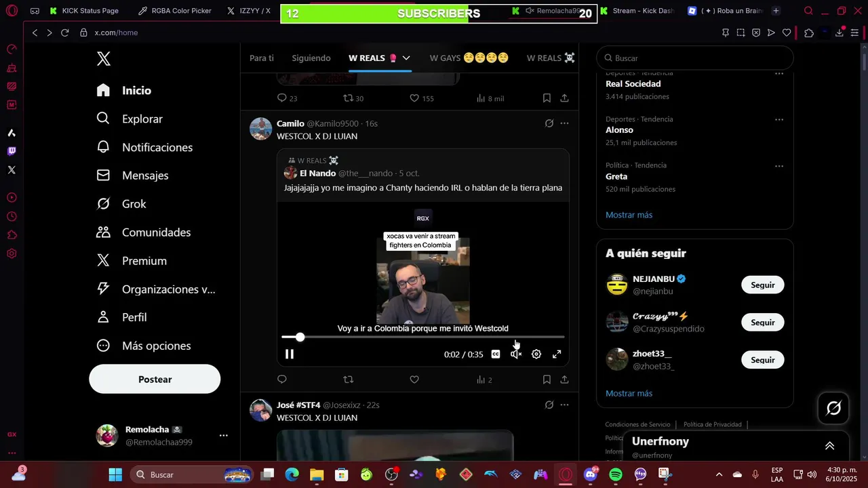The height and width of the screenshot is (488, 868).
Task: Open a new browser tab
Action: pyautogui.click(x=776, y=11)
